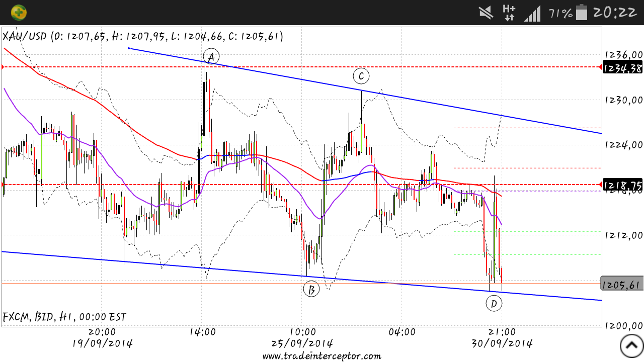Select the circled point B marker
Screen dimensions: 644x362
(x=311, y=289)
